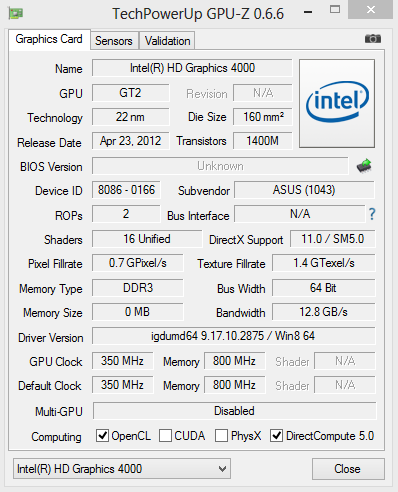Switch to the Sensors tab

[114, 41]
